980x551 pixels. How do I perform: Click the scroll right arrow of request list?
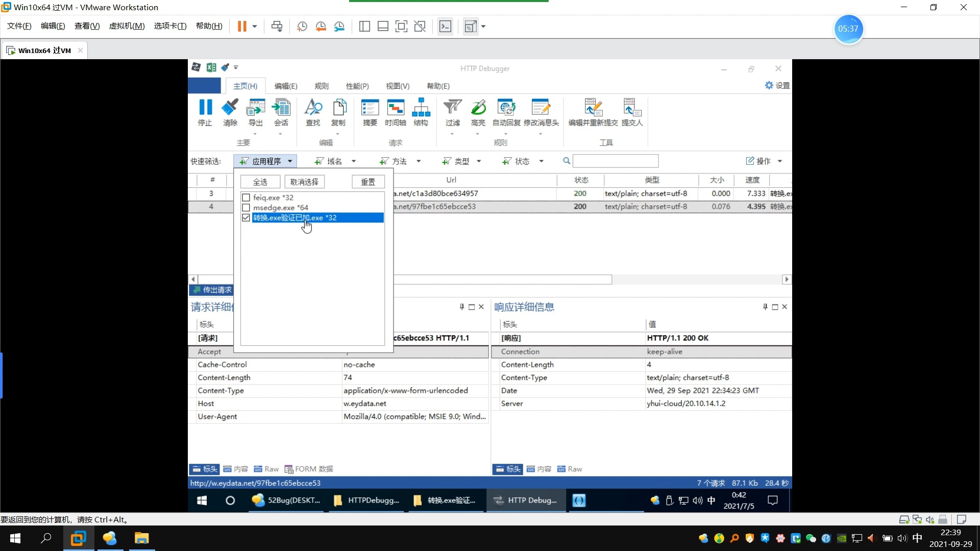tap(787, 279)
